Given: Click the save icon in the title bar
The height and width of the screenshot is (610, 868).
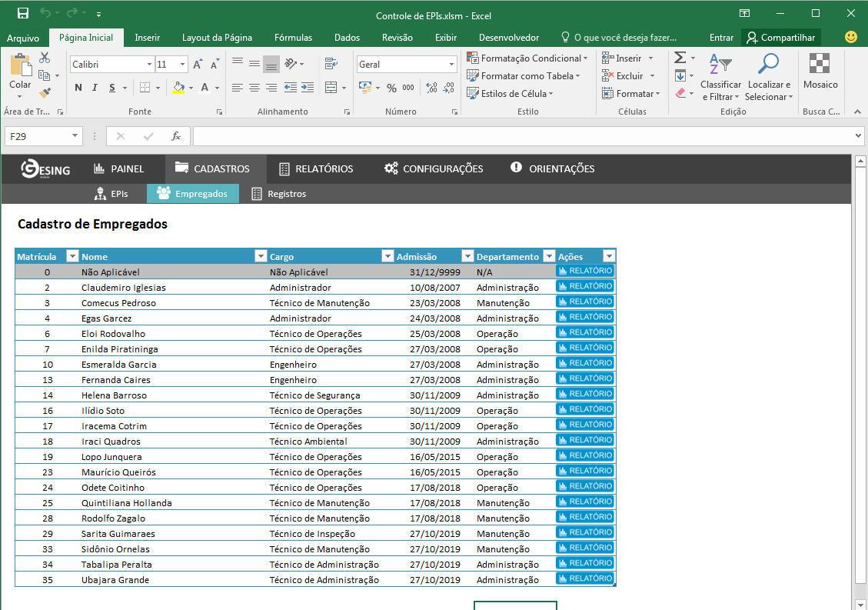Looking at the screenshot, I should pyautogui.click(x=23, y=13).
